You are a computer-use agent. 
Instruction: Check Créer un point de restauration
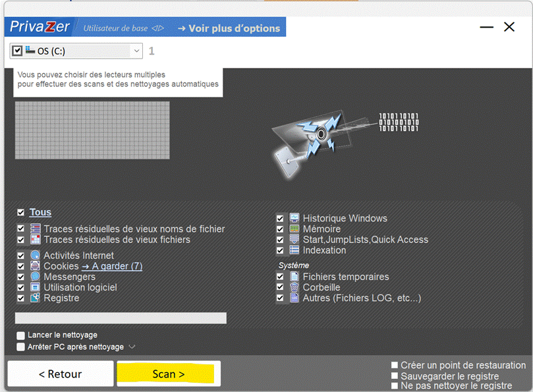pyautogui.click(x=394, y=365)
